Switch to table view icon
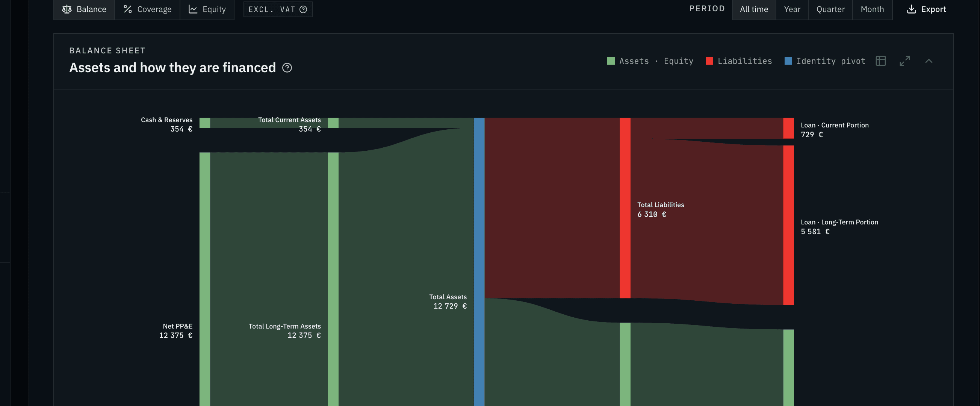The width and height of the screenshot is (980, 406). 881,61
